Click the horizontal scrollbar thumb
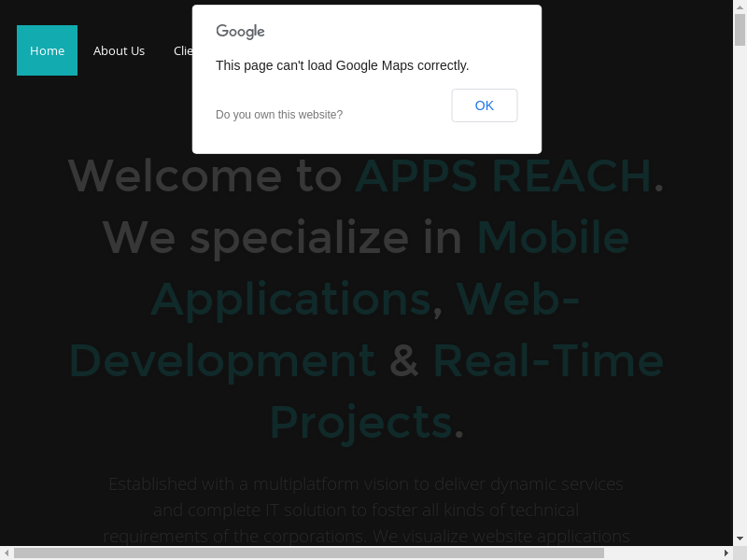747x560 pixels. pyautogui.click(x=308, y=553)
